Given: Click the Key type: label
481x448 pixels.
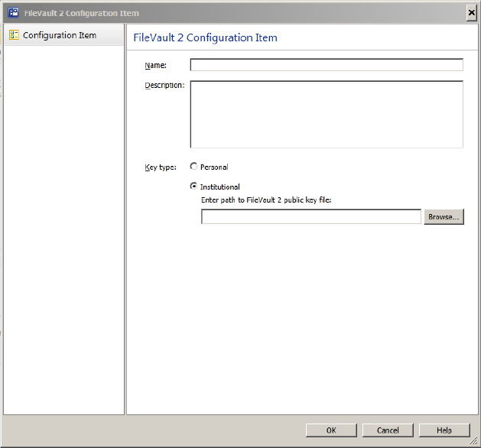Looking at the screenshot, I should coord(161,167).
